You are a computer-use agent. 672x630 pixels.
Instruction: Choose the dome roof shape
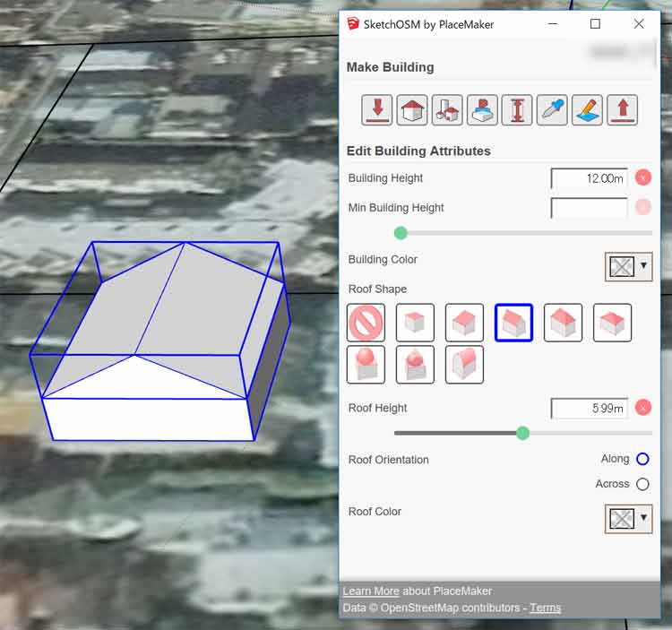[366, 365]
